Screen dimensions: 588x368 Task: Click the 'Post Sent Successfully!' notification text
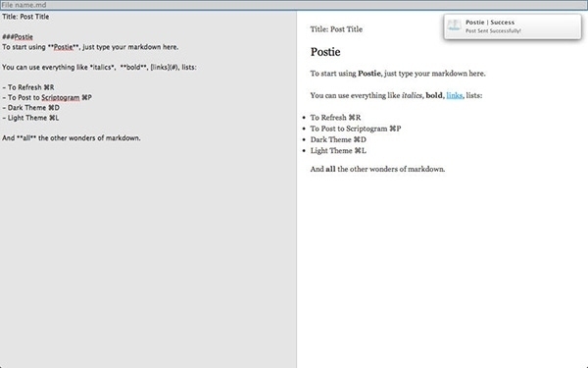493,30
